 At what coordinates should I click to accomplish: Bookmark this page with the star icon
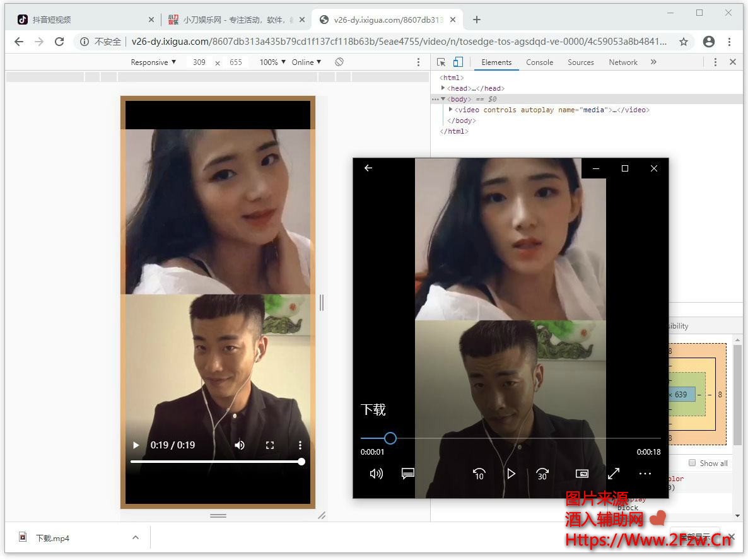coord(684,42)
